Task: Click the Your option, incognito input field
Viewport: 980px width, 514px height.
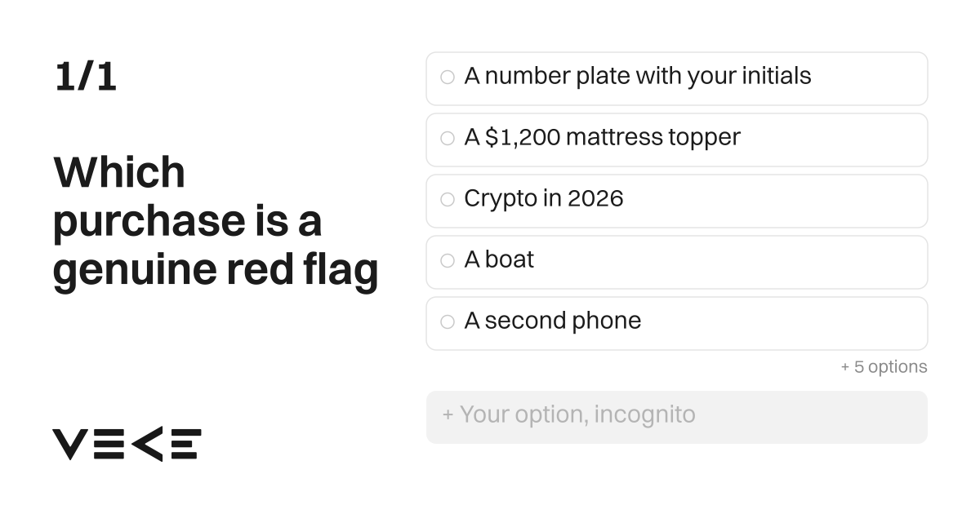Action: 676,417
